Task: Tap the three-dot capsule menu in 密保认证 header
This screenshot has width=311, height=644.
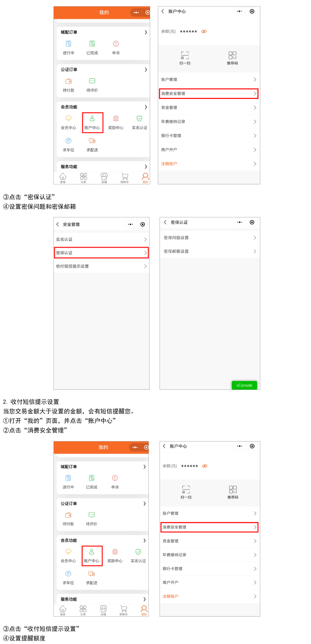Action: click(240, 222)
